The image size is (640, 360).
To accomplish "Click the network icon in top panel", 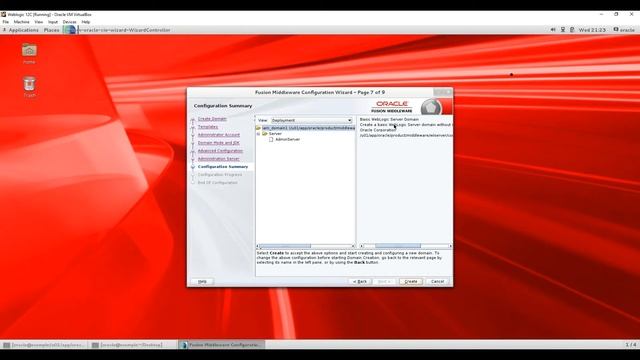I will pos(563,30).
